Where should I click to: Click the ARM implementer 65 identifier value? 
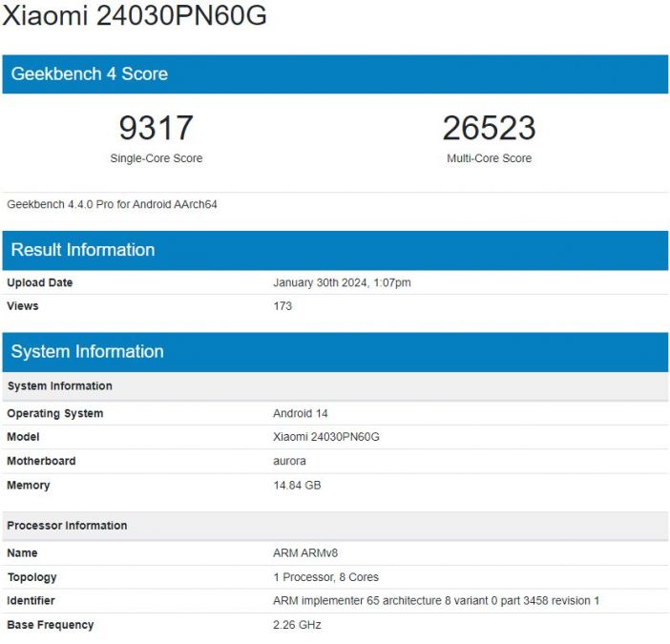click(436, 600)
